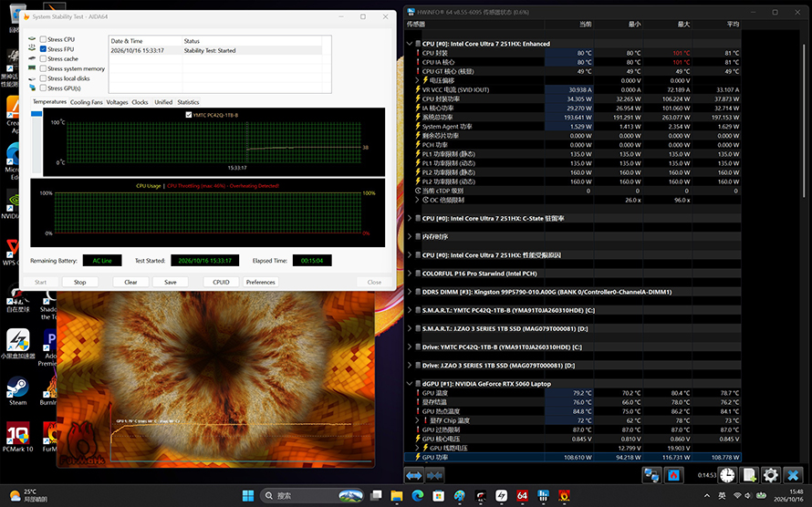Click HWiNFO icon in taskbar
This screenshot has height=507, width=812.
click(543, 496)
